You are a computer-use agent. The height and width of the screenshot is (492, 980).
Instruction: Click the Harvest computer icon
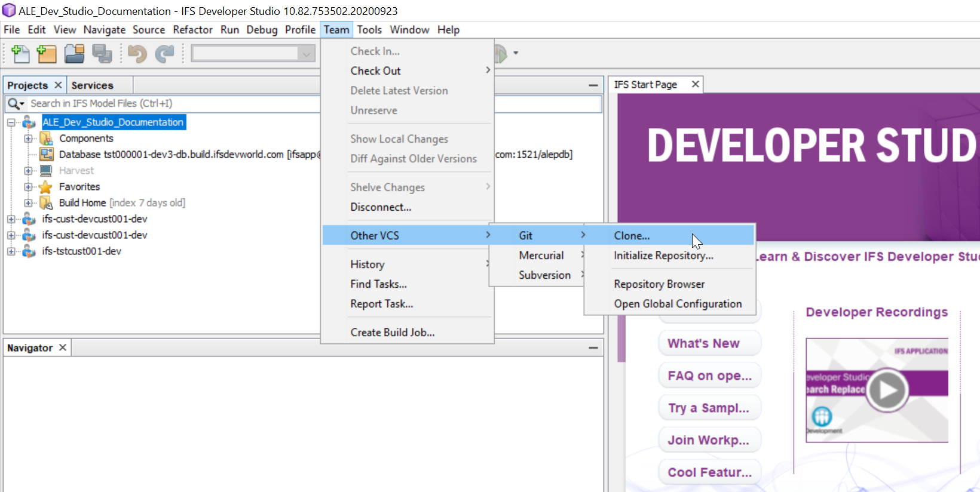(x=46, y=171)
